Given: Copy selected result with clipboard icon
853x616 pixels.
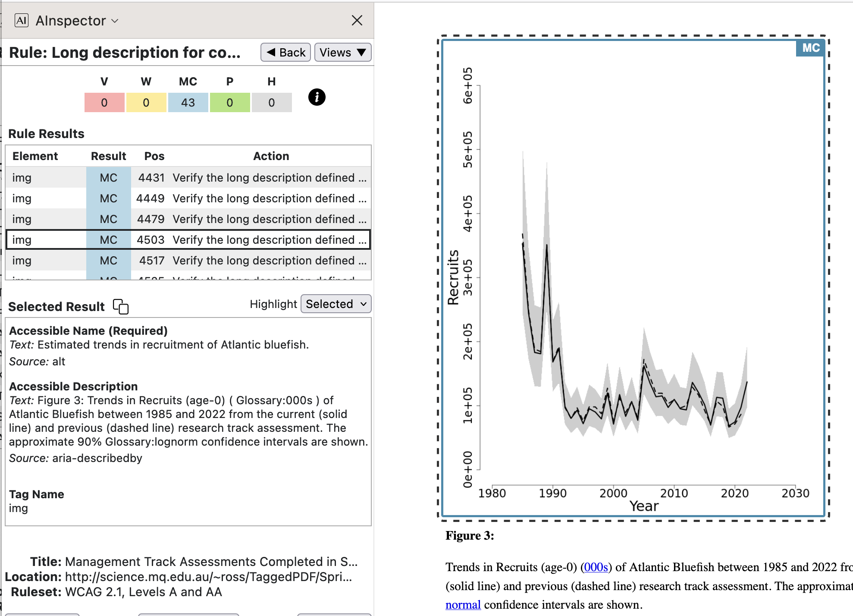Looking at the screenshot, I should coord(121,306).
